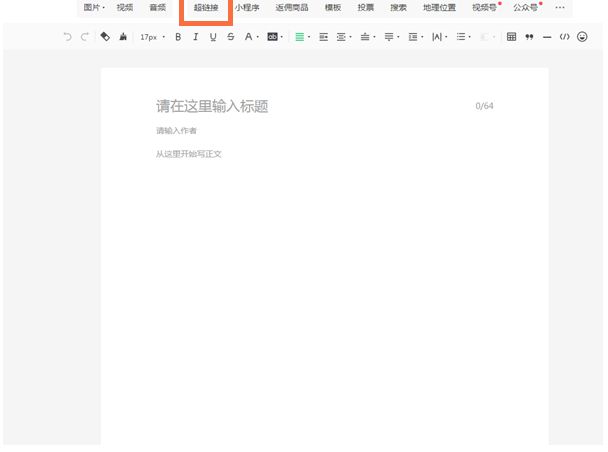This screenshot has height=452, width=608.
Task: Insert a code block using the code icon
Action: (564, 37)
